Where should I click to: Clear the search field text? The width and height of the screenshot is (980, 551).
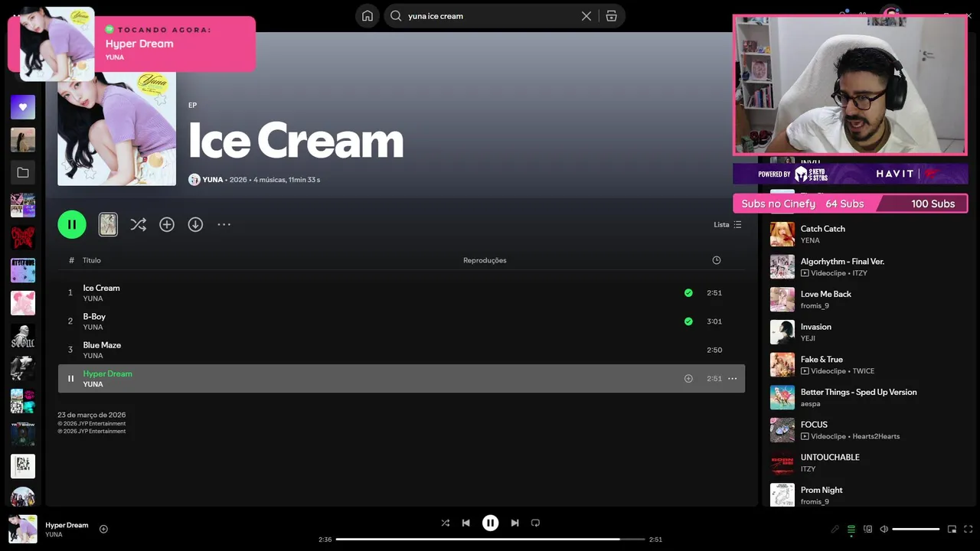(586, 15)
